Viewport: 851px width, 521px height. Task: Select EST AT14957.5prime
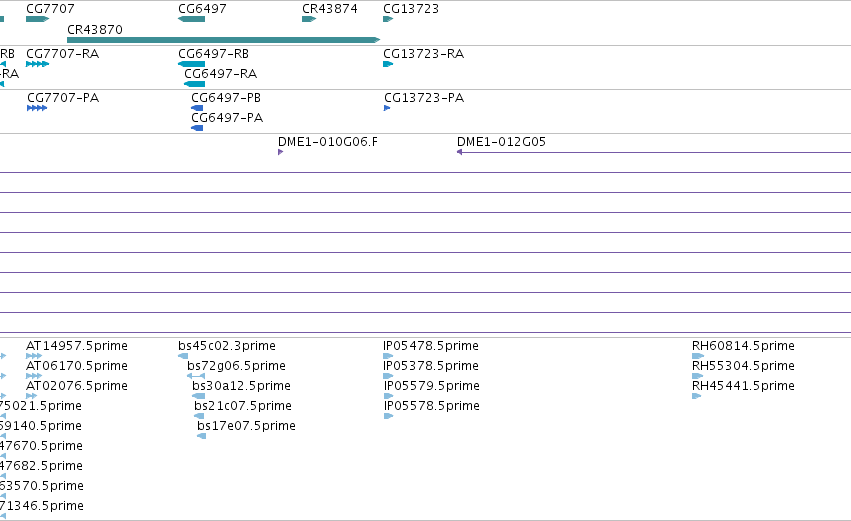pos(77,346)
